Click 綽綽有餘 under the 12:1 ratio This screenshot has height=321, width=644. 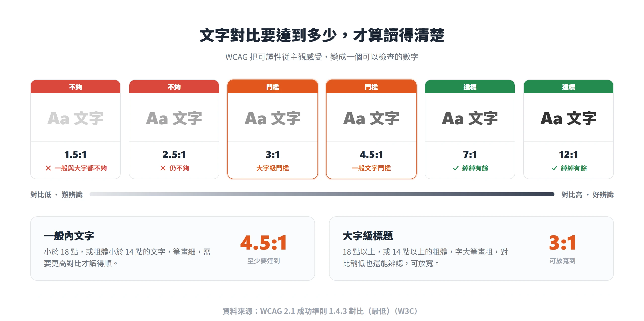tap(574, 168)
